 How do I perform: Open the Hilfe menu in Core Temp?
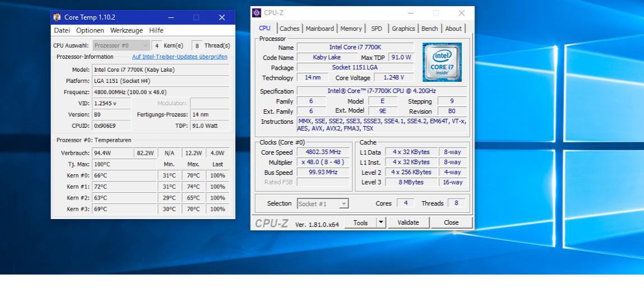coord(156,30)
